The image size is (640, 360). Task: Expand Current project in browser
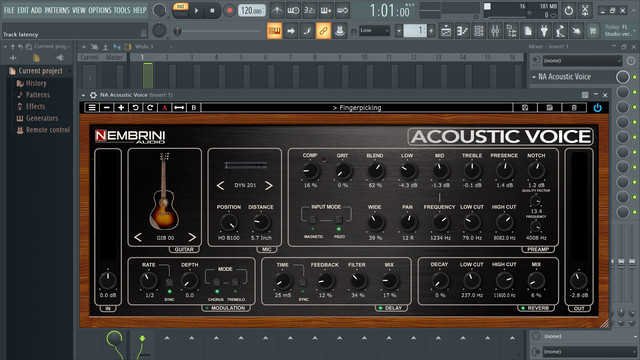(x=40, y=71)
